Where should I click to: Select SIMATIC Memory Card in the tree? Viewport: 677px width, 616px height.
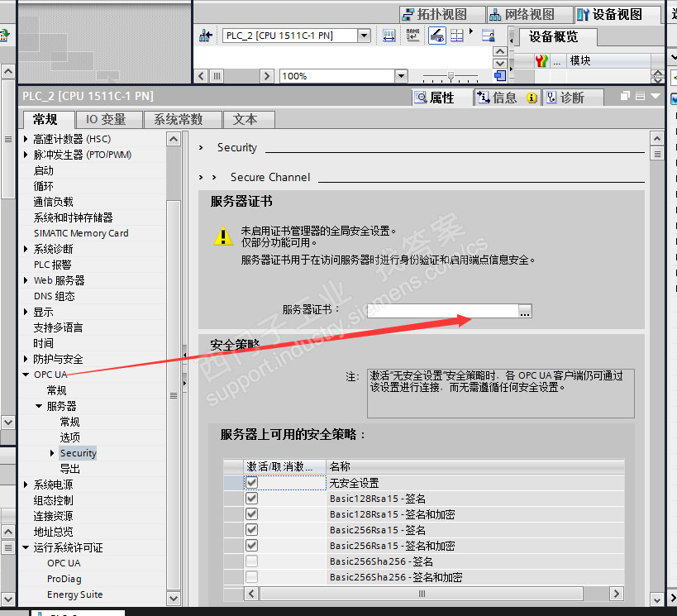(x=81, y=233)
